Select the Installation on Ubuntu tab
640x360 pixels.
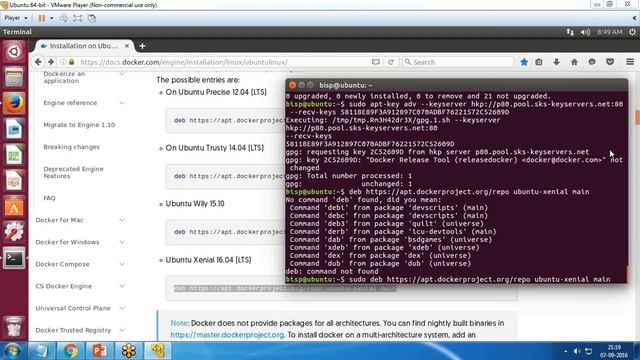(84, 46)
